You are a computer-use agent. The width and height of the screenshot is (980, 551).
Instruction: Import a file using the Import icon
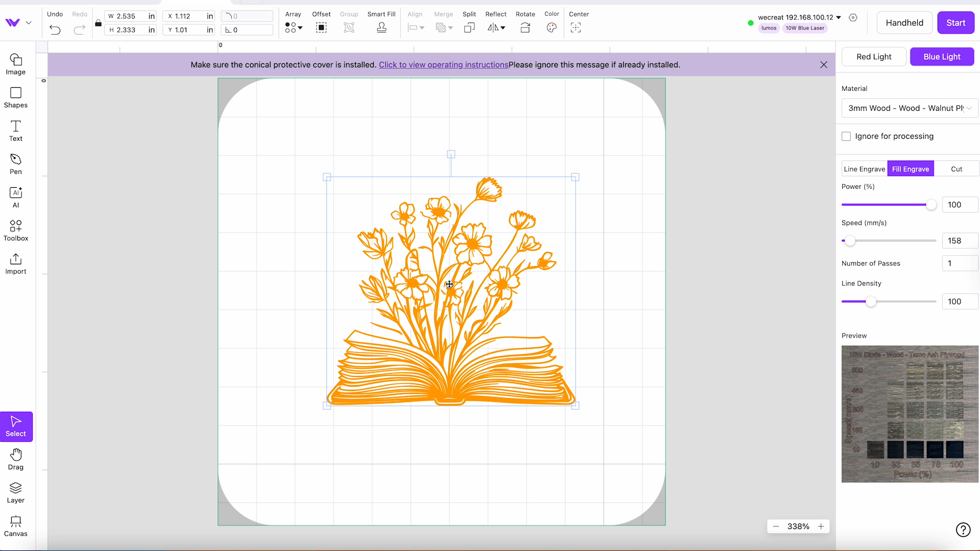coord(15,263)
